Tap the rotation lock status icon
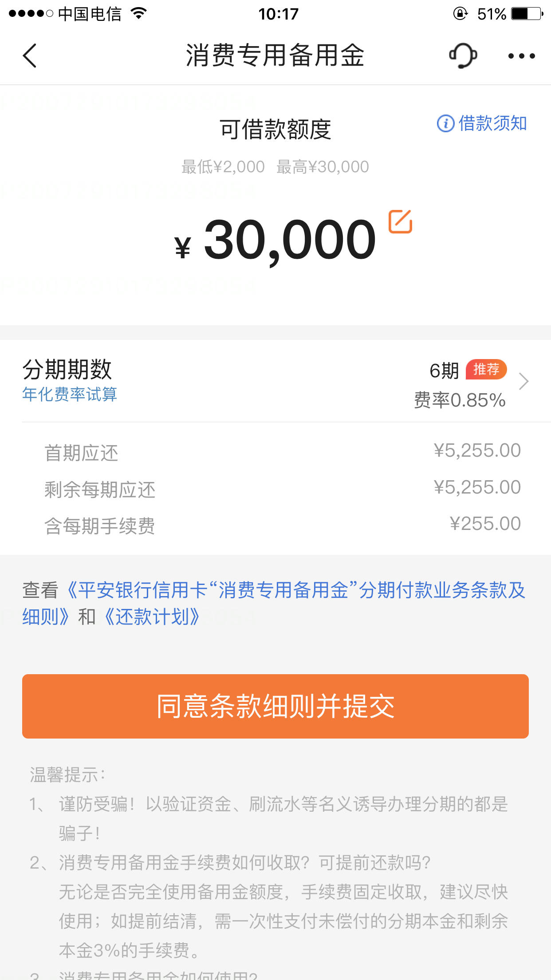This screenshot has width=551, height=980. (460, 14)
